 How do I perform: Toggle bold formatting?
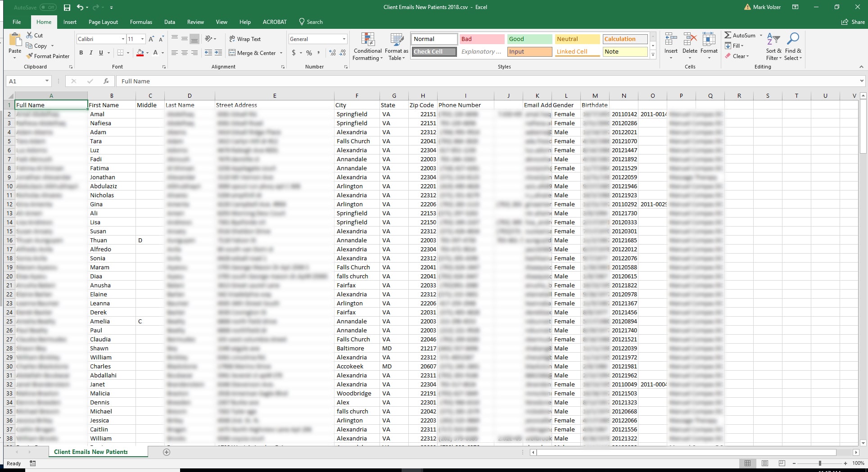click(x=81, y=53)
